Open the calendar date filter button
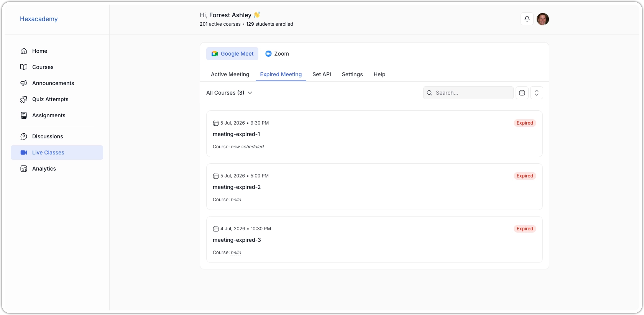Screen dimensions: 644x315 pyautogui.click(x=522, y=93)
